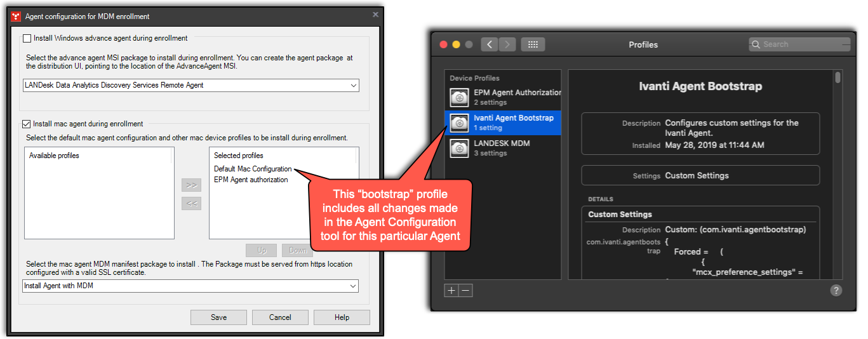Click the Ivanti Agent Bootstrap profile icon

coord(459,123)
